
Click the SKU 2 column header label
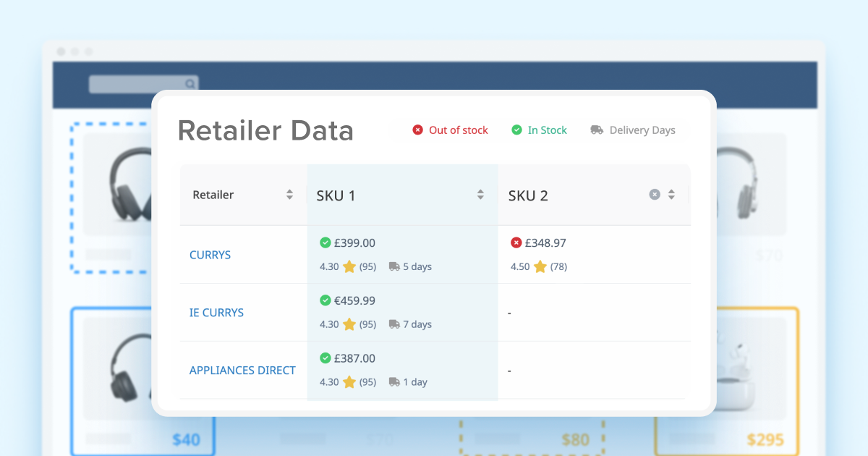(x=528, y=195)
